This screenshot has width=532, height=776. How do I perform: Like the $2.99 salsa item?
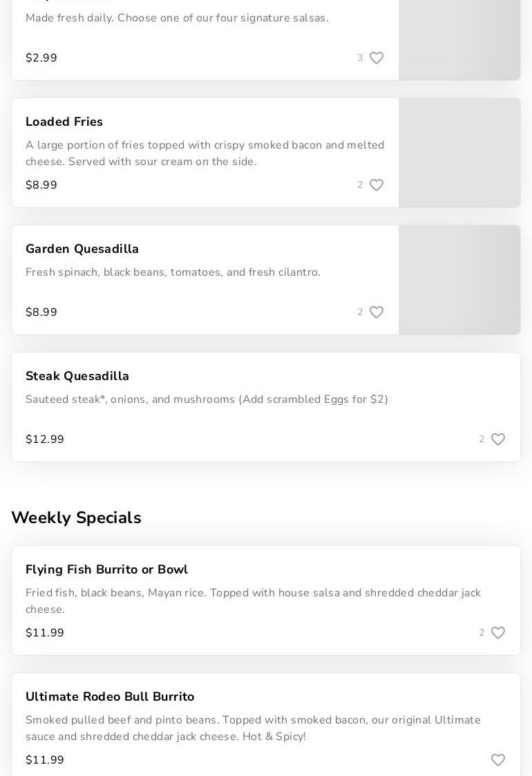click(377, 58)
